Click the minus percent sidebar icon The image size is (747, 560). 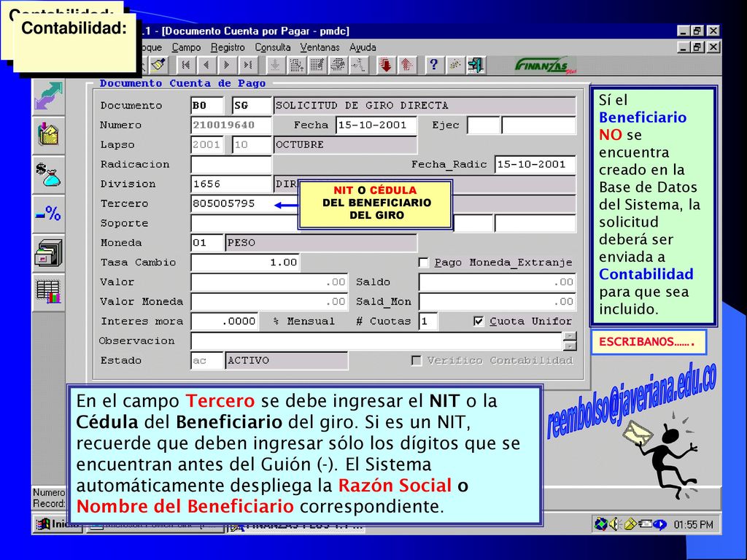coord(49,214)
